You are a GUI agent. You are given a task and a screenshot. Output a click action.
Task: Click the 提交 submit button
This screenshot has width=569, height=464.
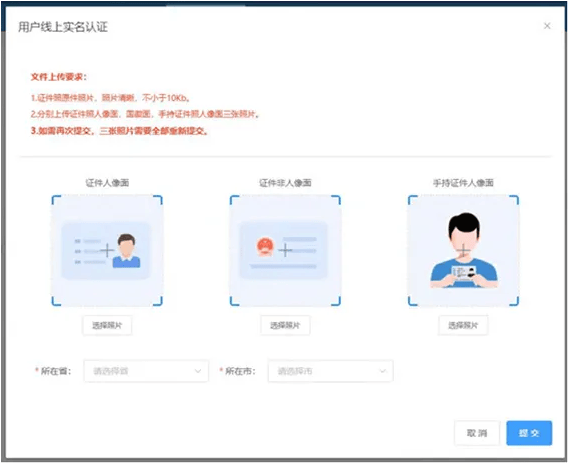(529, 433)
